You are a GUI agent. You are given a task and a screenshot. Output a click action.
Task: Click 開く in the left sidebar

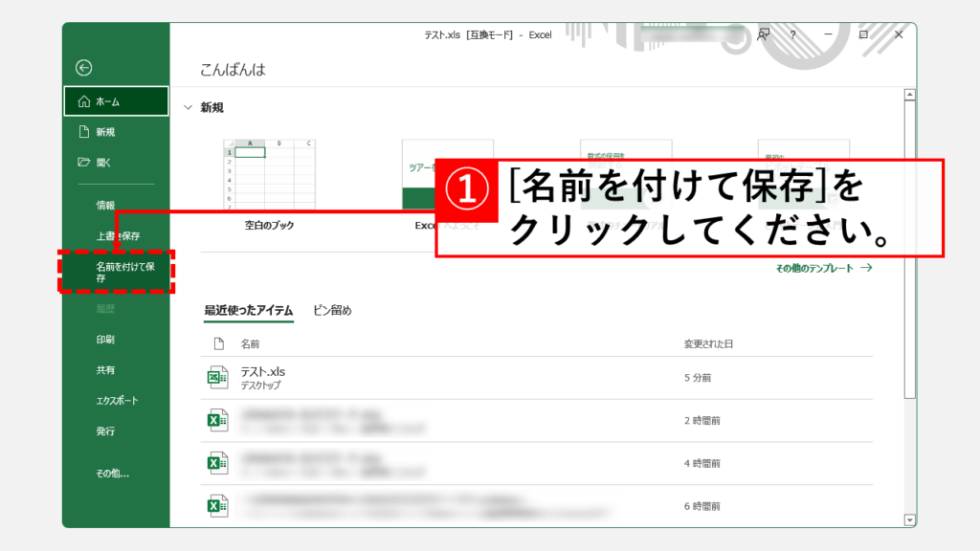click(103, 163)
